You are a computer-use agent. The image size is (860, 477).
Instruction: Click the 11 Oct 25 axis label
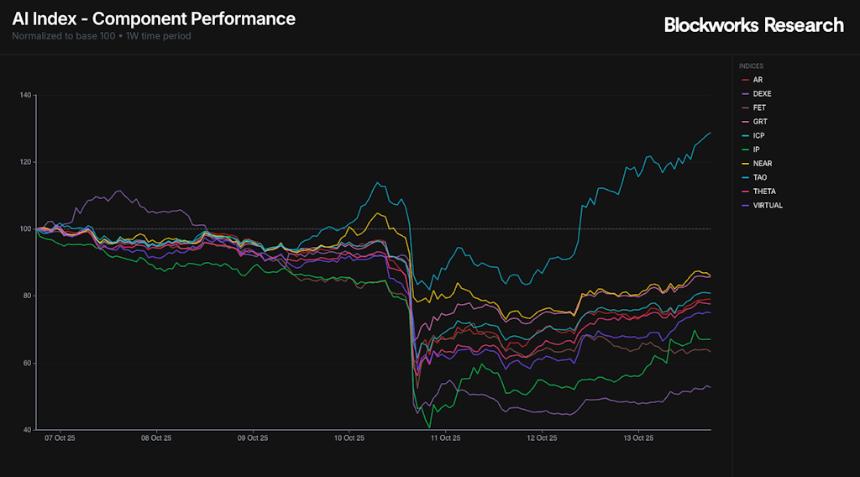click(445, 438)
